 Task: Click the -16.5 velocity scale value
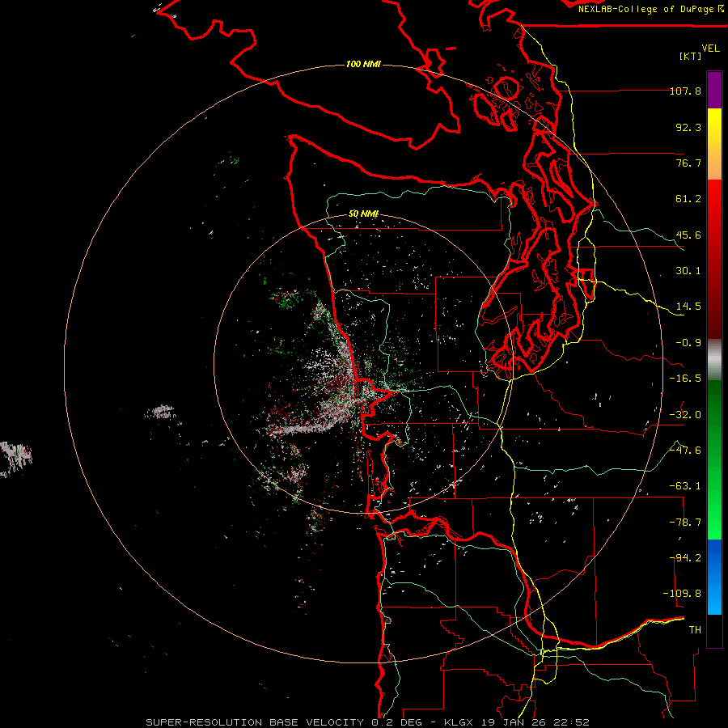click(x=685, y=379)
